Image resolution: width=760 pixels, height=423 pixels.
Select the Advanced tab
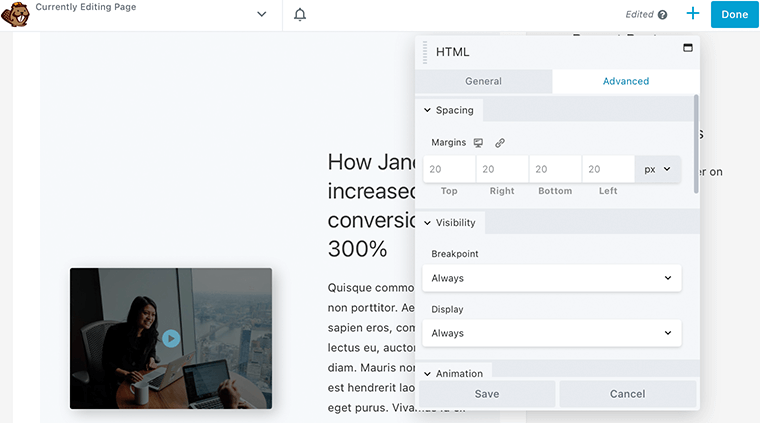point(626,81)
